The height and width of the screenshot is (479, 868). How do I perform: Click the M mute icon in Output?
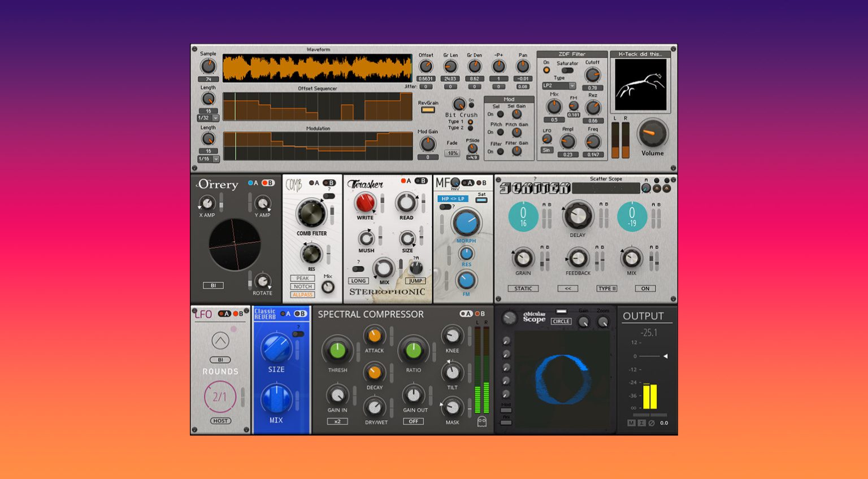click(x=631, y=423)
